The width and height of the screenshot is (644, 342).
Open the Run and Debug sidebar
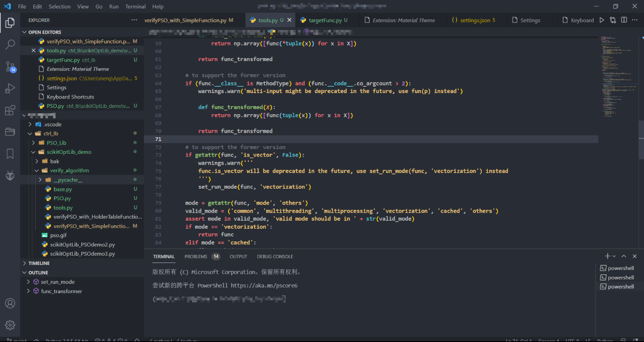10,88
